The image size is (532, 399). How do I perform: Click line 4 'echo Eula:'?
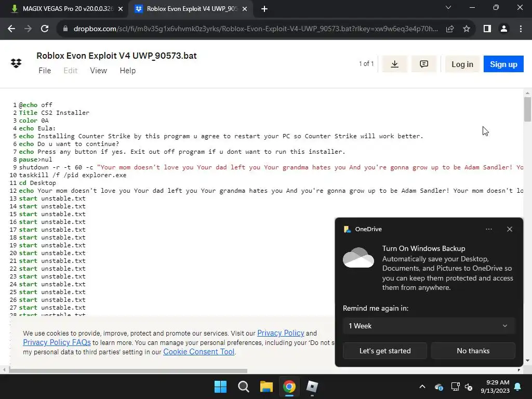tap(37, 128)
